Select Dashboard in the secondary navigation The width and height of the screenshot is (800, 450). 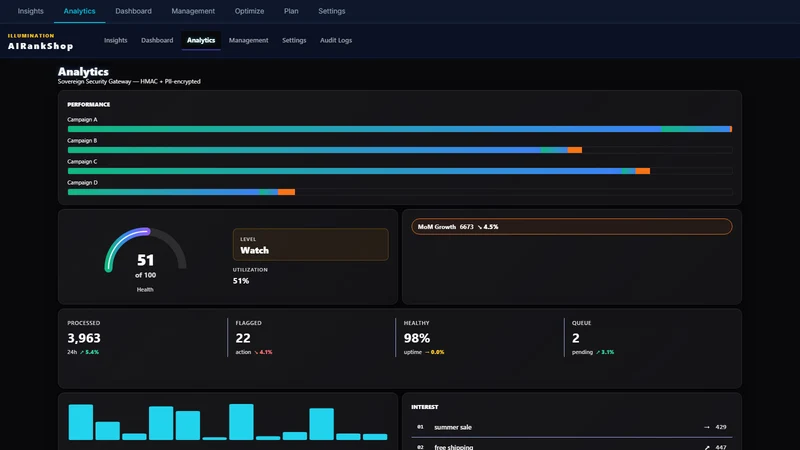click(x=157, y=40)
